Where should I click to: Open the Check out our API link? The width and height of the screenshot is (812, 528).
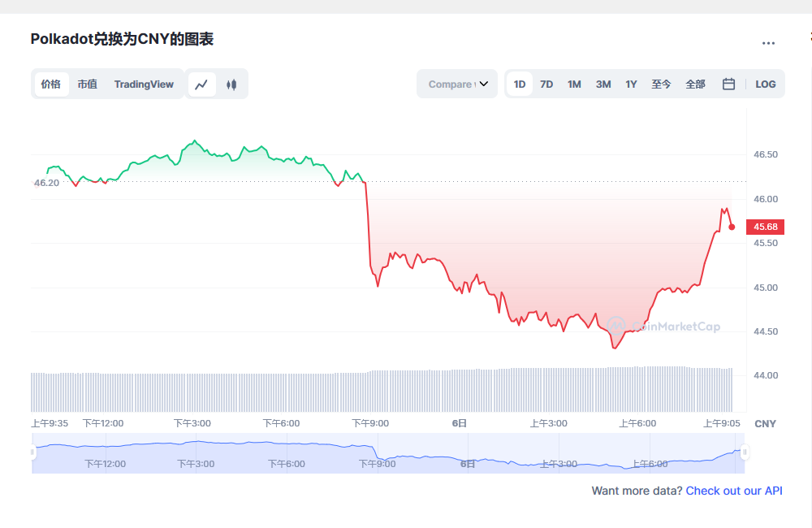pyautogui.click(x=734, y=491)
